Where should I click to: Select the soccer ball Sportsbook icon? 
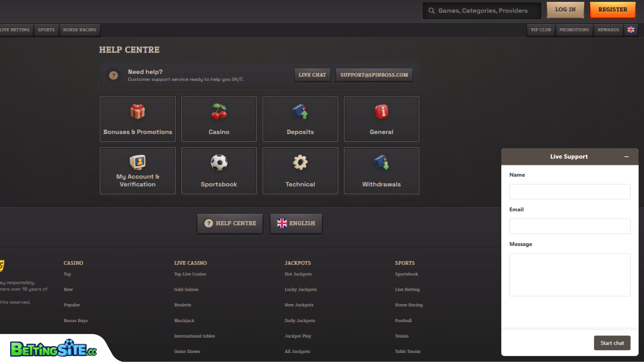point(219,163)
